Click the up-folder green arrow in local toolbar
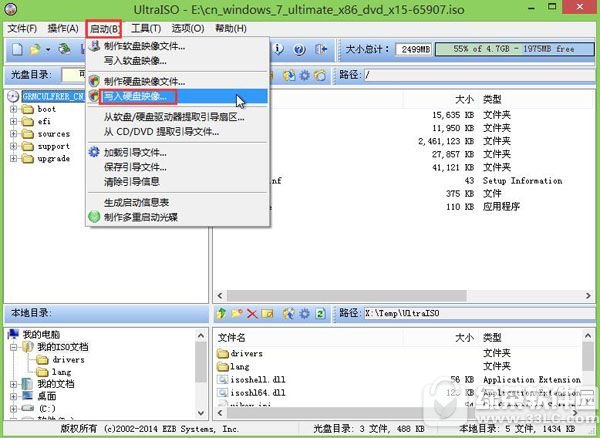 (221, 314)
